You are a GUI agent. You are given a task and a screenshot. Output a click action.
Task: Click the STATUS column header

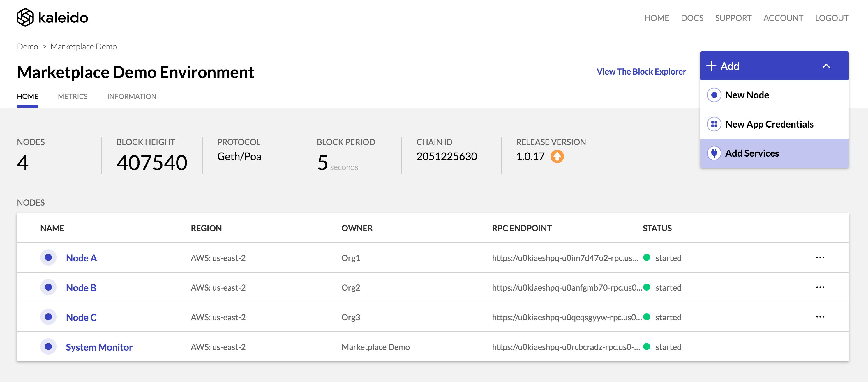point(657,228)
